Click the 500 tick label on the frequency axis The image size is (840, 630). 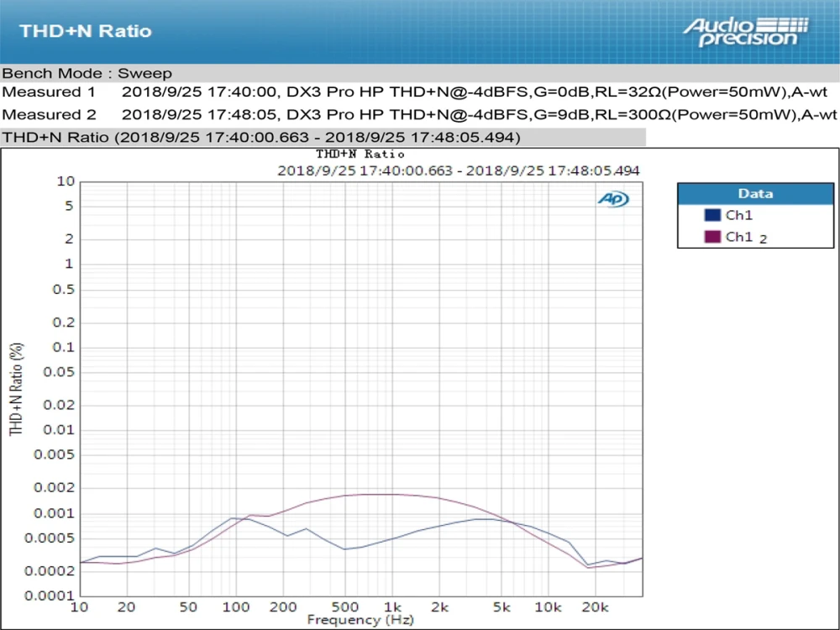coord(345,607)
